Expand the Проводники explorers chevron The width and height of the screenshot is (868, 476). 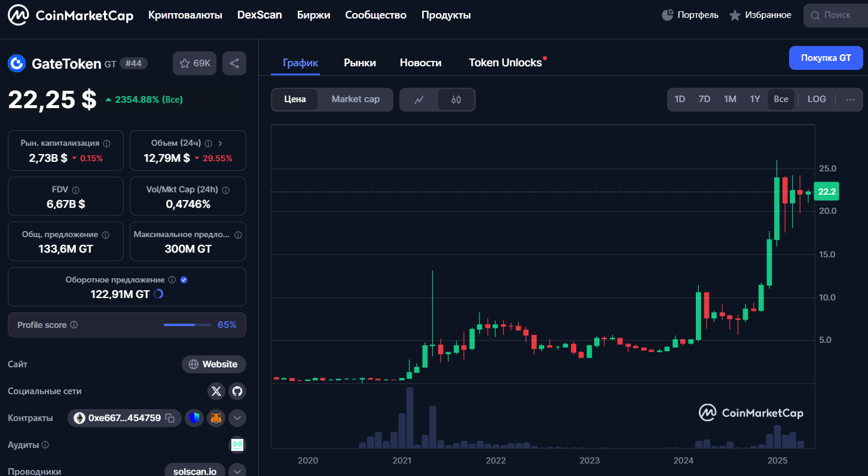click(x=237, y=471)
